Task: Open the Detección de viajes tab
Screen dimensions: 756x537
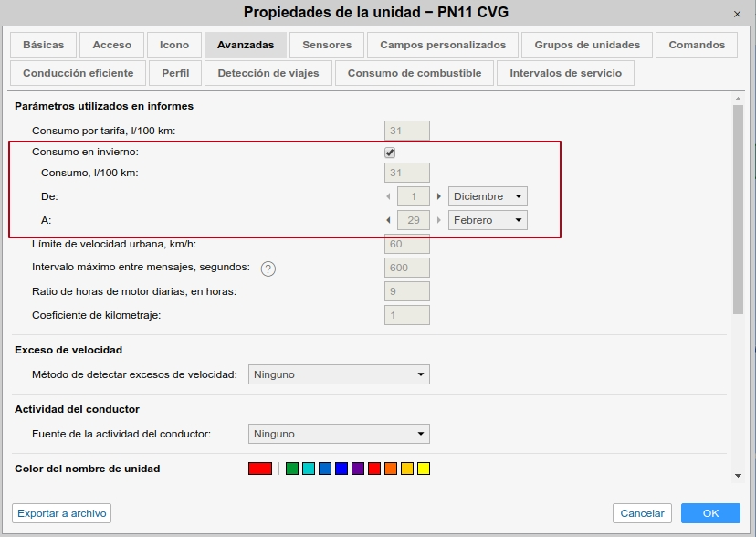Action: 268,73
